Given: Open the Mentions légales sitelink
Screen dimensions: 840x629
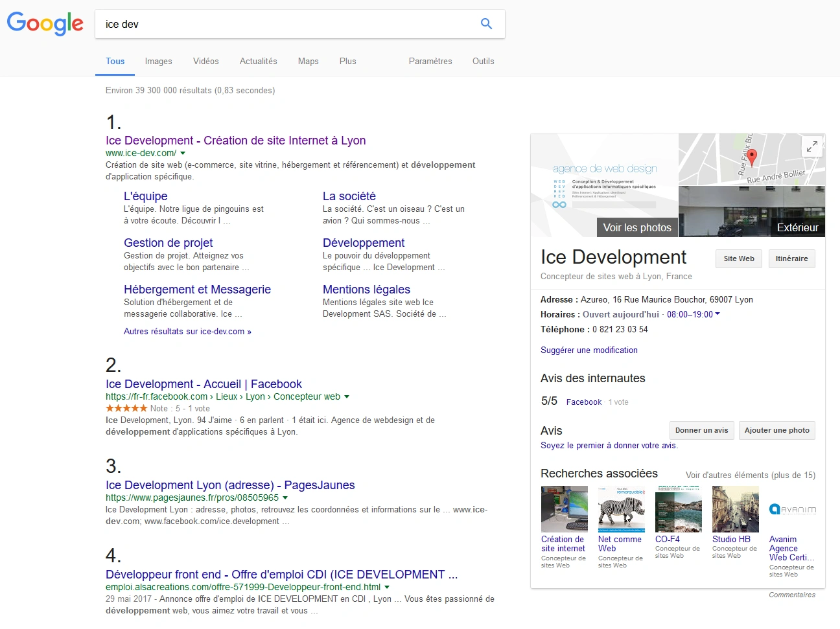Looking at the screenshot, I should point(367,290).
